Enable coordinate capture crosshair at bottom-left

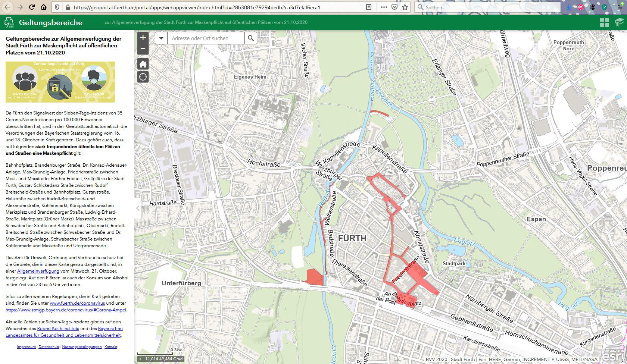pyautogui.click(x=140, y=359)
